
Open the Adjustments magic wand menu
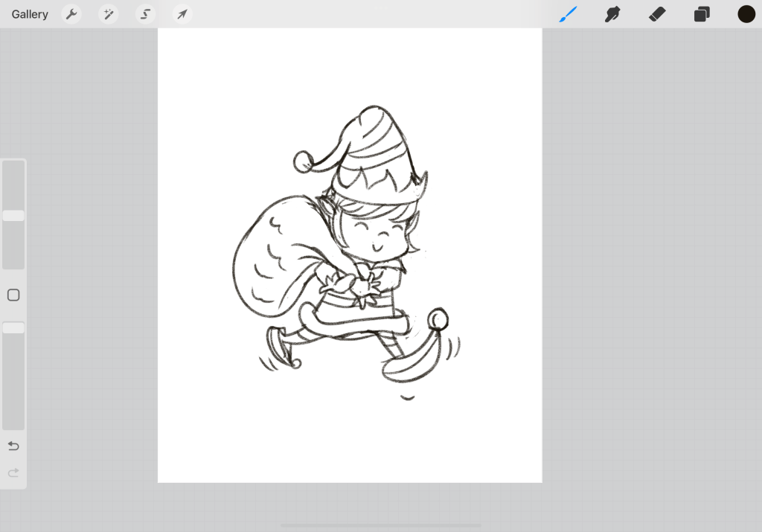click(x=109, y=14)
